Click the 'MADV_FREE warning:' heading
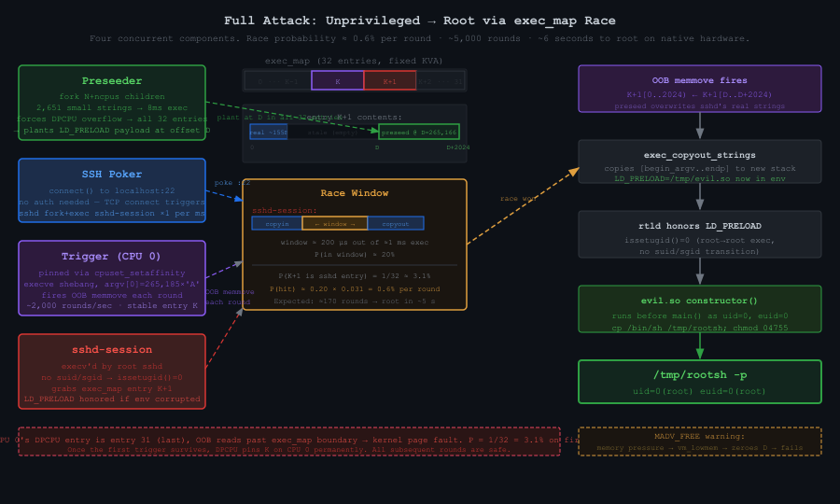The image size is (840, 504). pyautogui.click(x=700, y=437)
